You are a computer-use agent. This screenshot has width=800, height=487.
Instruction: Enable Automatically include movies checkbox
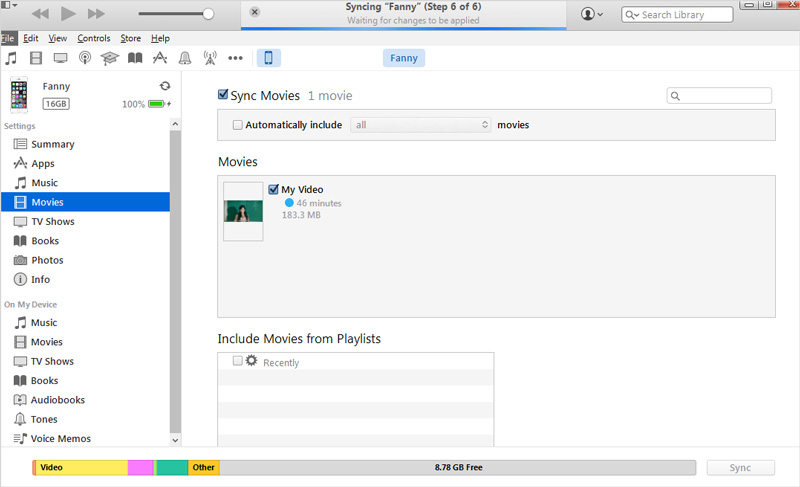coord(237,125)
